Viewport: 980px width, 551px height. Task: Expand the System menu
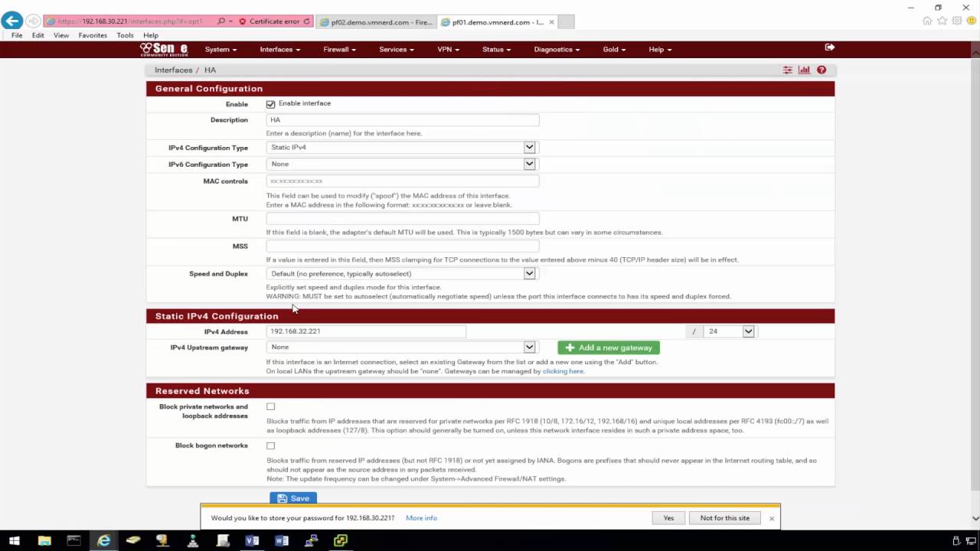220,49
